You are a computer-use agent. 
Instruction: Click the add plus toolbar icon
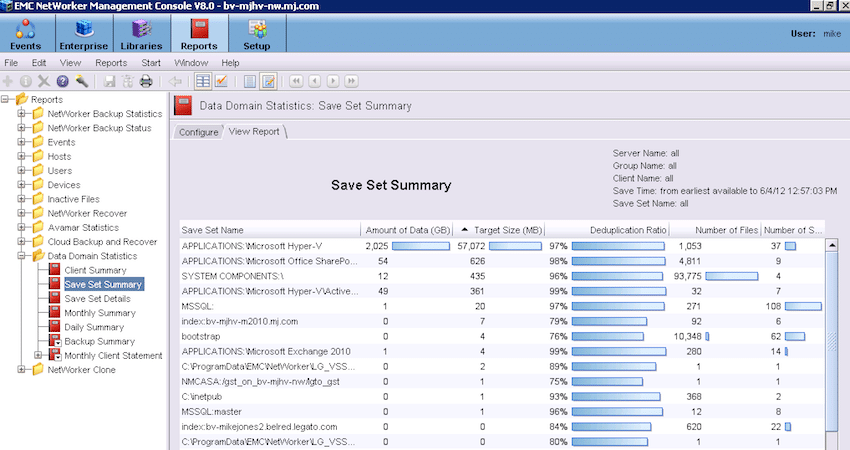[x=8, y=81]
